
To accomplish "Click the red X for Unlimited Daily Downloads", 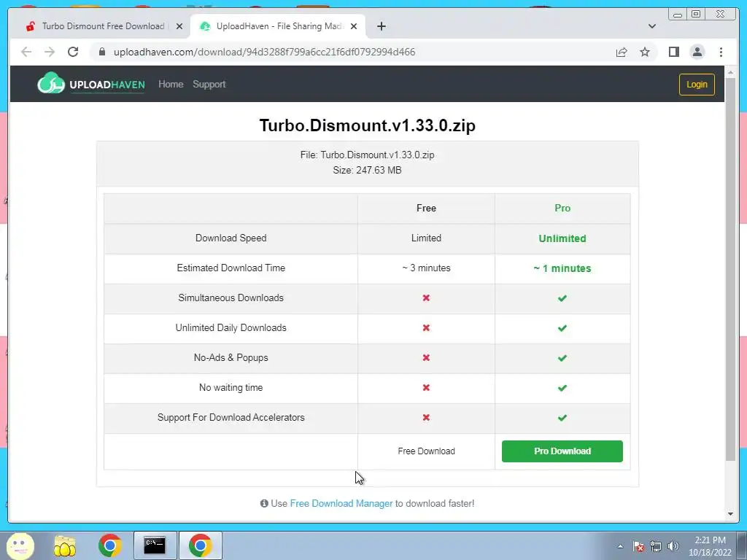I will [x=426, y=327].
